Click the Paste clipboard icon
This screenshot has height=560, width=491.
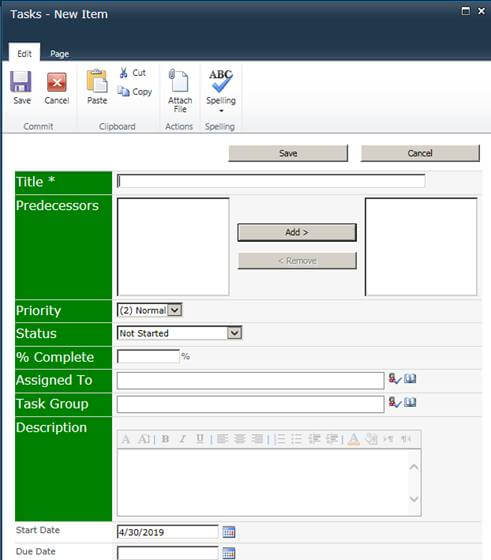pos(97,81)
